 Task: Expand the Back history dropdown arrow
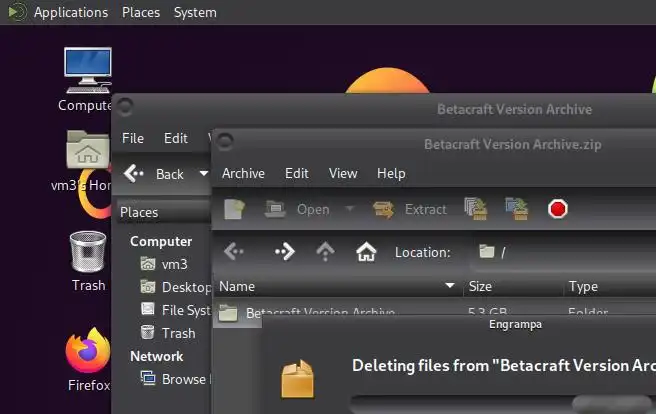click(x=203, y=174)
